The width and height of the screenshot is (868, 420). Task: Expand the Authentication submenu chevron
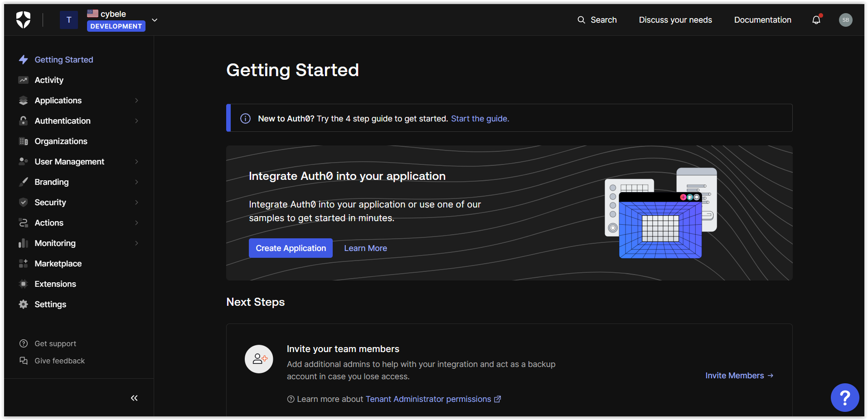click(x=136, y=121)
